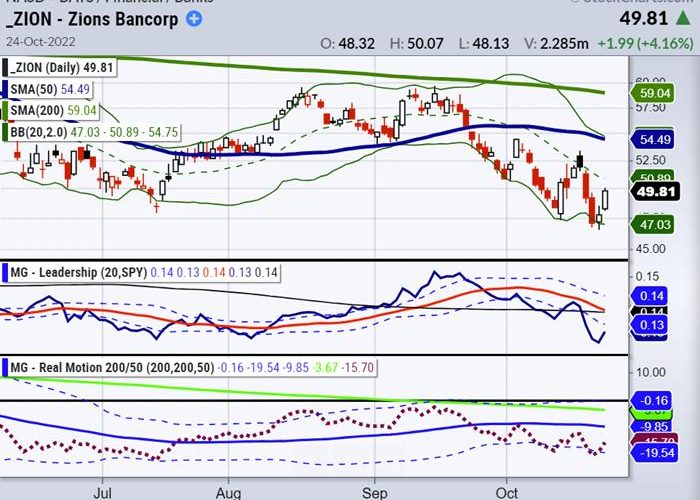Viewport: 700px width, 500px height.
Task: Click the blue 0.14 Leadership axis tag
Action: [649, 296]
